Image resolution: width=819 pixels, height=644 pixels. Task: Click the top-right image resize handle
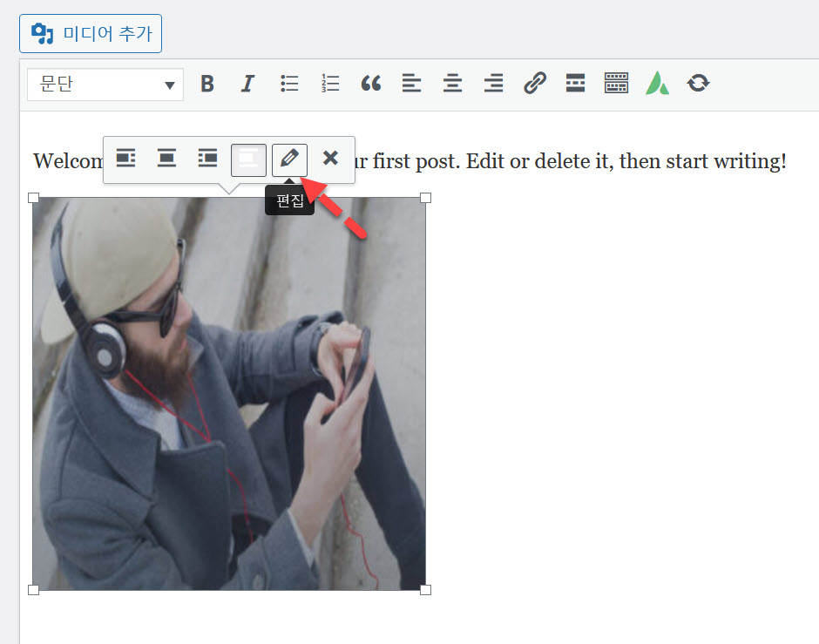point(426,198)
